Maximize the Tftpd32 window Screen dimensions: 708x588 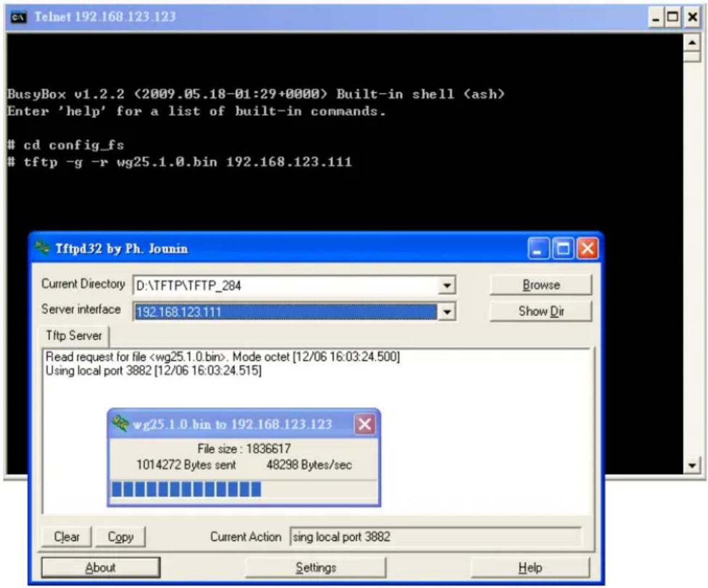coord(563,249)
